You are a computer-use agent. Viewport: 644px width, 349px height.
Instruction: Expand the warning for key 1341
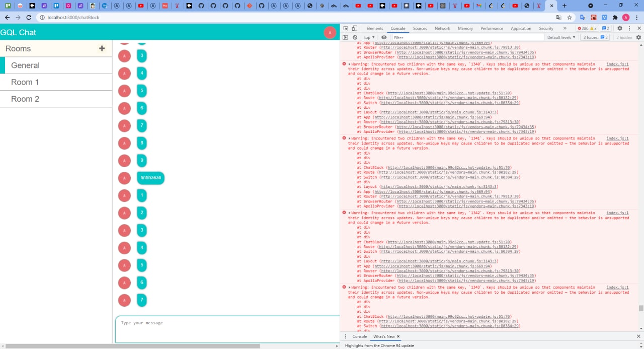(349, 138)
